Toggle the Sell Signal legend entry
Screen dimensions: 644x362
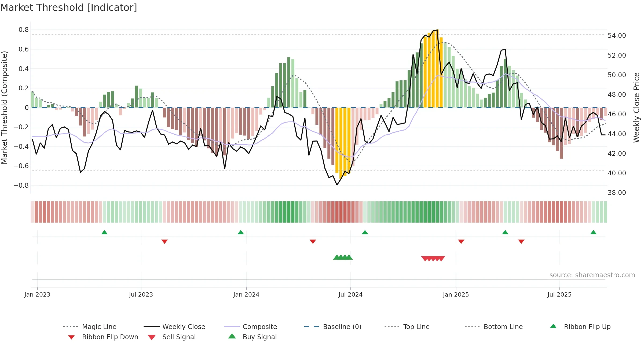[172, 337]
